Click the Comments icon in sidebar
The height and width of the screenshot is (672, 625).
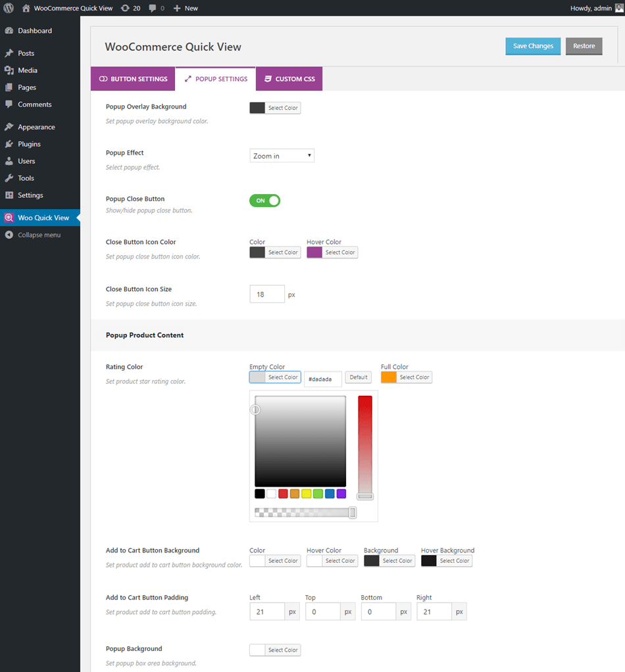click(9, 105)
